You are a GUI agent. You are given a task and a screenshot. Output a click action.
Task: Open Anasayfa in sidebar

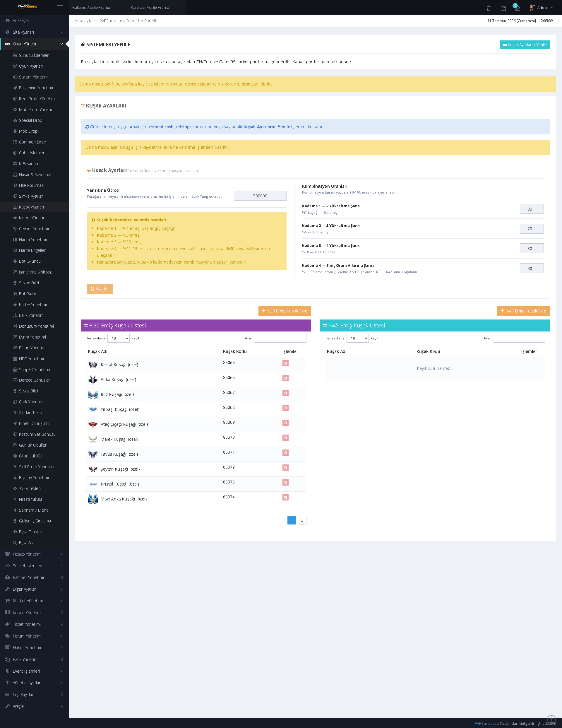34,20
